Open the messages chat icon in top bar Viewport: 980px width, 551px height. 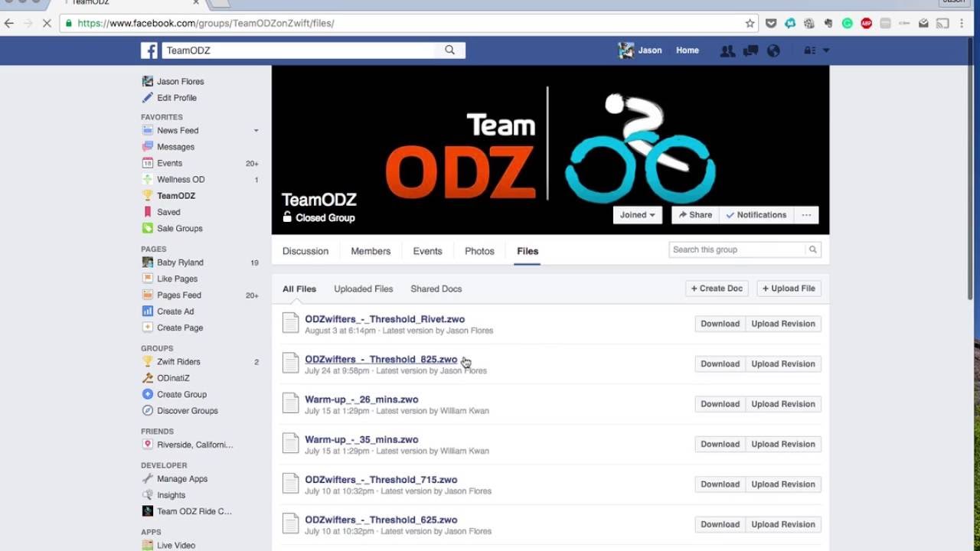point(750,51)
